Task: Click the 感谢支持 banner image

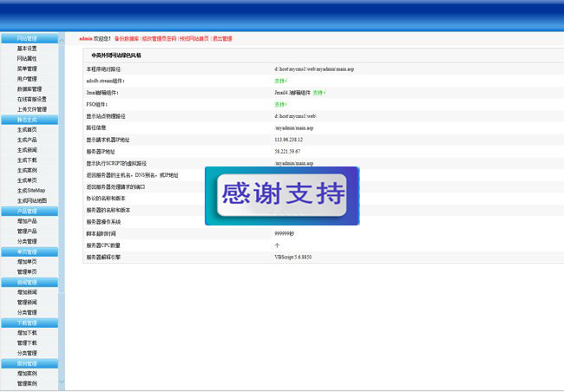Action: click(x=282, y=196)
